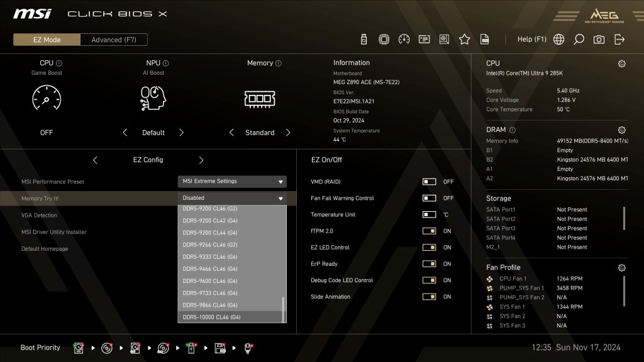Screen dimensions: 644x362
Task: Turn off fTPM 2.0 switch
Action: (x=429, y=231)
